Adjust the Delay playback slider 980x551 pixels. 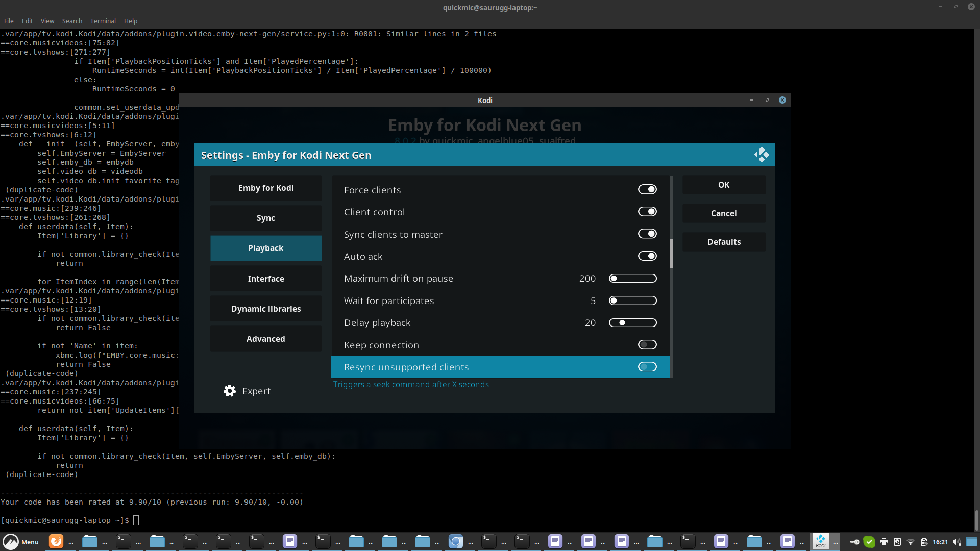(633, 322)
